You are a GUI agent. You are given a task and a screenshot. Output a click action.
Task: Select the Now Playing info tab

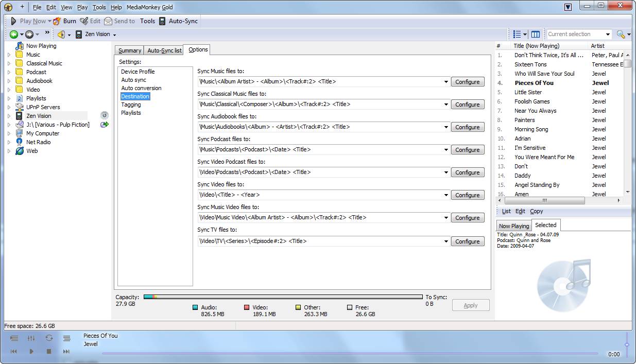tap(513, 226)
